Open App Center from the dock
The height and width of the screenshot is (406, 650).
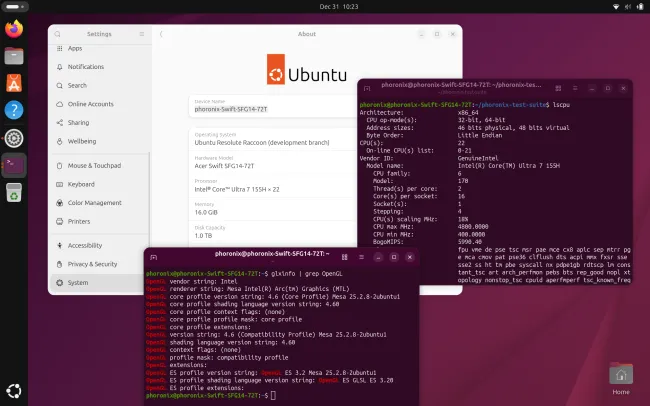click(x=14, y=83)
